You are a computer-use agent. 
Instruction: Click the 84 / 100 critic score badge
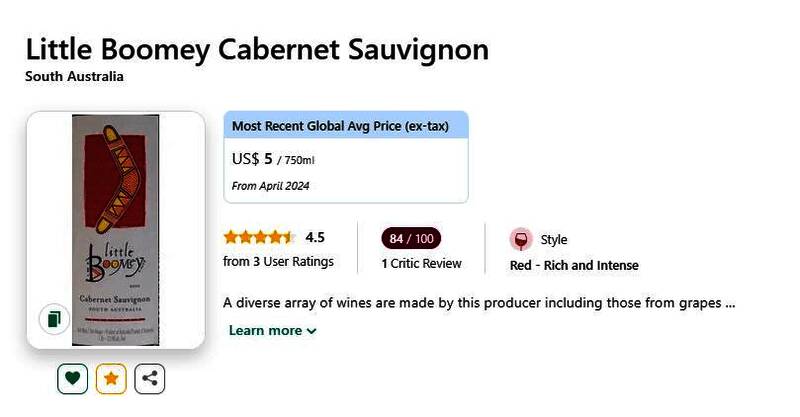click(x=411, y=239)
